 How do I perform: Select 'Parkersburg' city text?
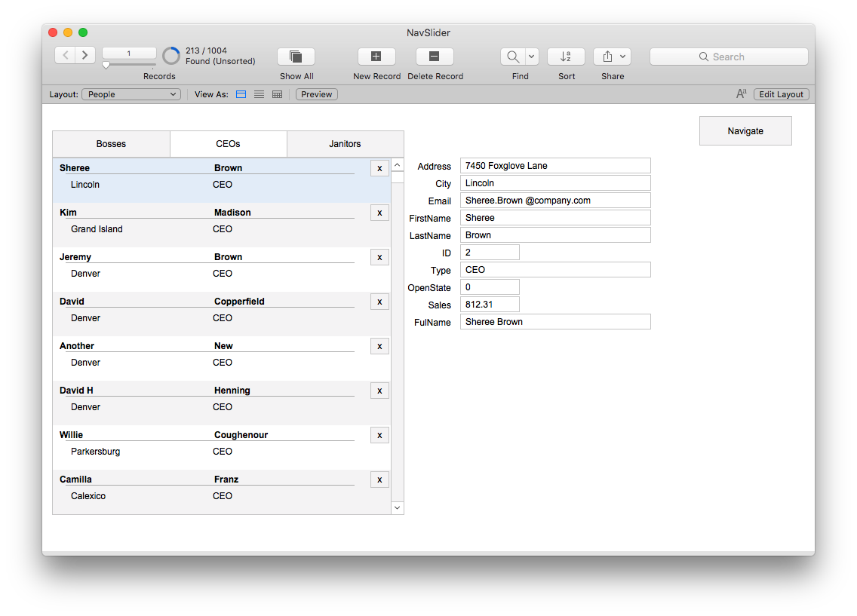click(96, 452)
